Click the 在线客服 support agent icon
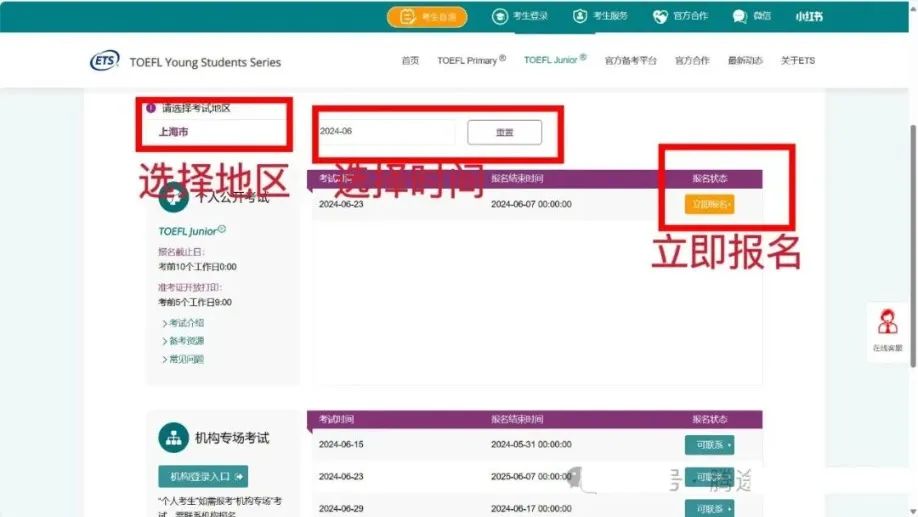Image resolution: width=918 pixels, height=517 pixels. pos(888,321)
